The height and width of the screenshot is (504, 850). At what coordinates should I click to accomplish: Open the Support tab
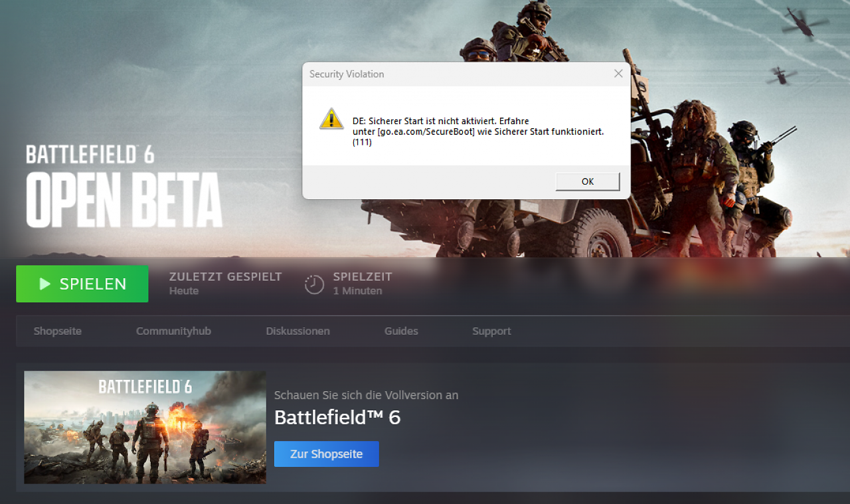491,331
